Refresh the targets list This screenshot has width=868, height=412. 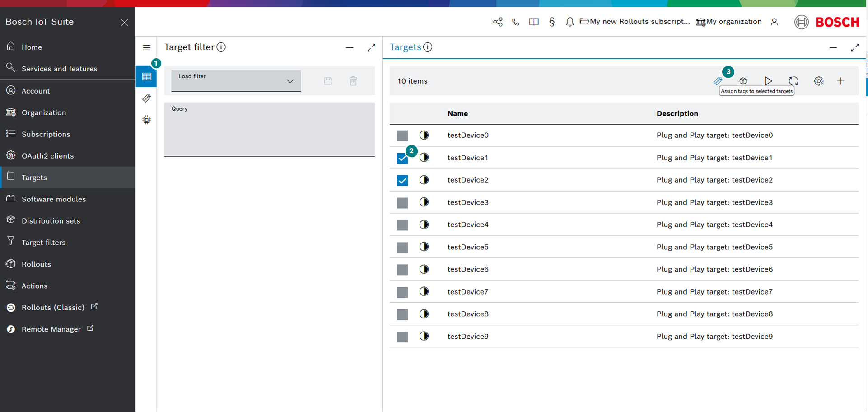click(x=793, y=81)
